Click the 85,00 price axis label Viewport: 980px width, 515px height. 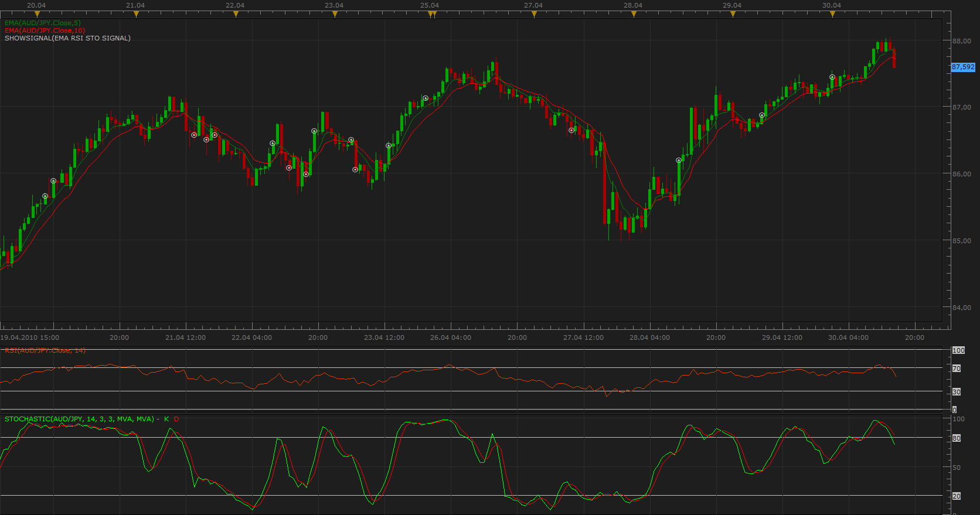click(x=962, y=241)
